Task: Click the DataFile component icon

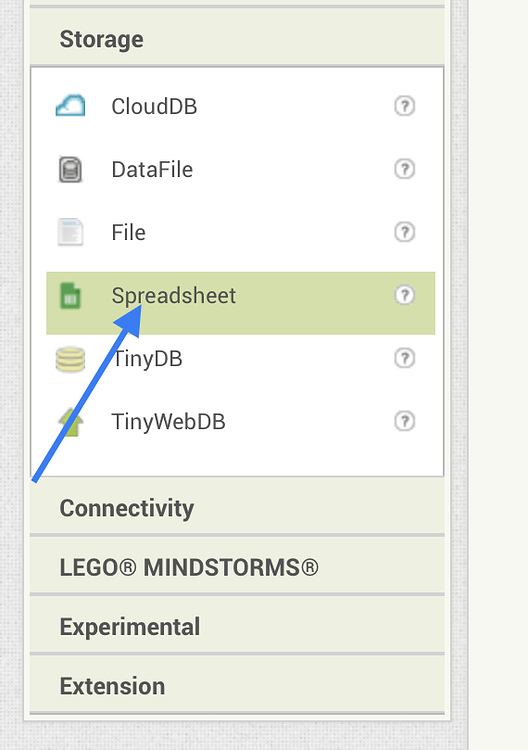Action: (70, 169)
